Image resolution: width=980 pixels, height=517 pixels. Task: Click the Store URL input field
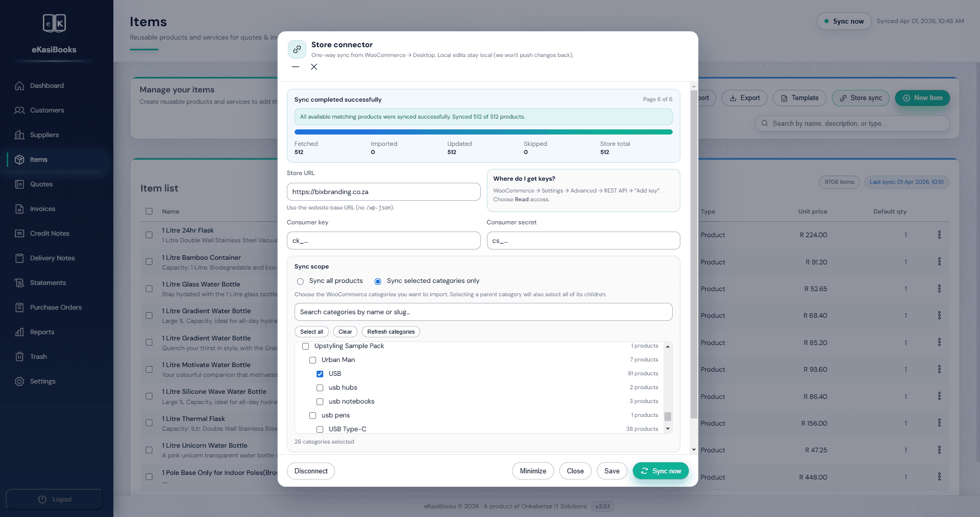(x=383, y=192)
